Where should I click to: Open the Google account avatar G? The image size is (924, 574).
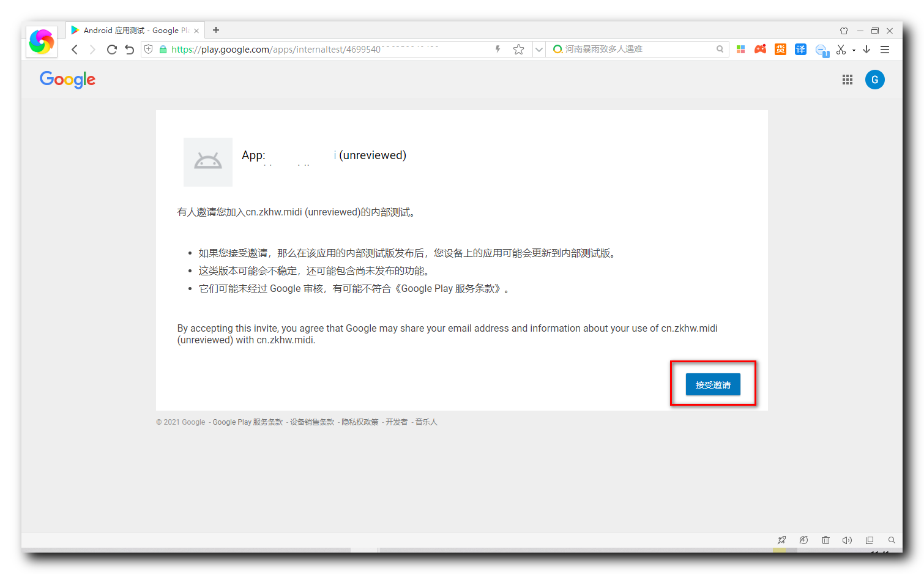point(875,80)
